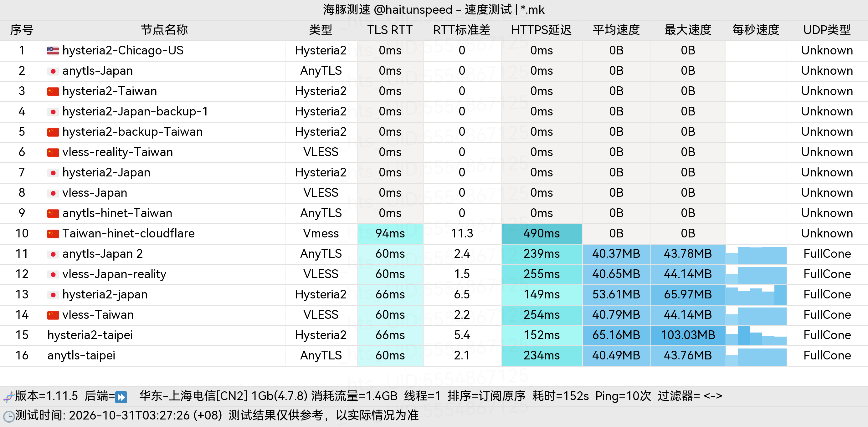
Task: Click the 490ms HTTPS latency cell
Action: (x=542, y=234)
